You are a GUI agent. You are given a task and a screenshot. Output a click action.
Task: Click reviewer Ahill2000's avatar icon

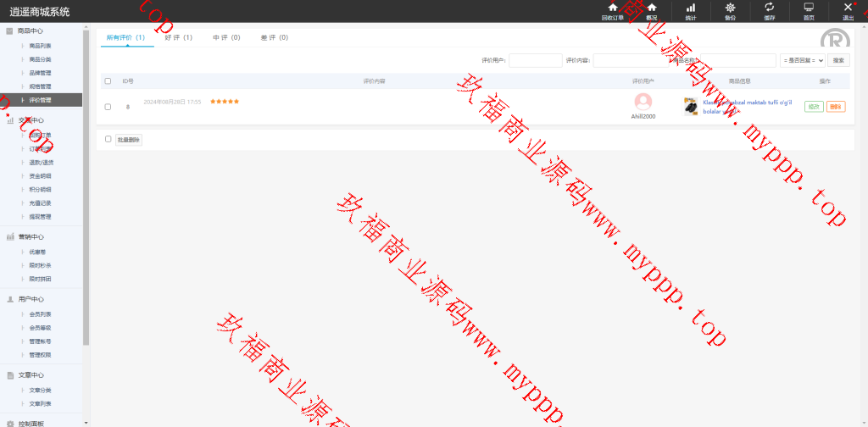643,102
